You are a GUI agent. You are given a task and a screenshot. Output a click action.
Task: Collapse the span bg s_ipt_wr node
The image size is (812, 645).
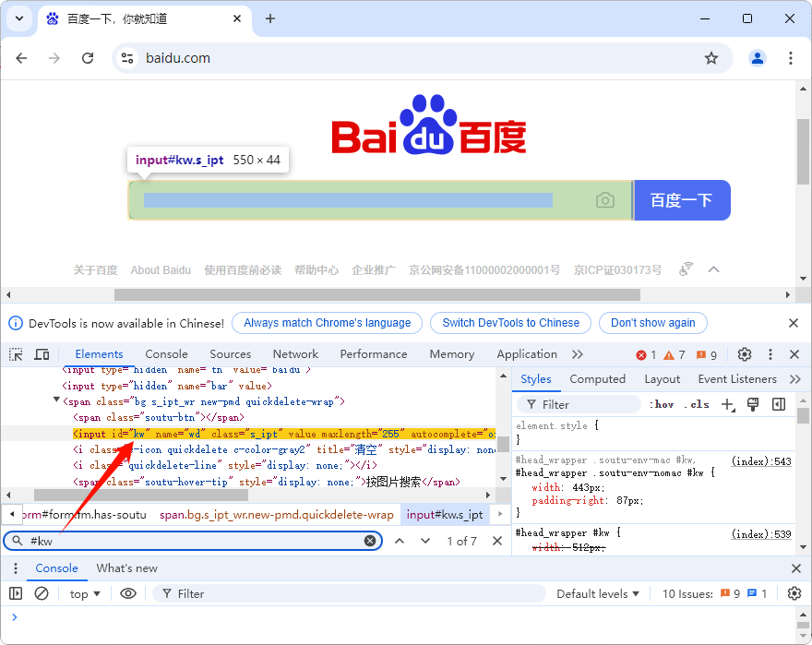[x=56, y=400]
